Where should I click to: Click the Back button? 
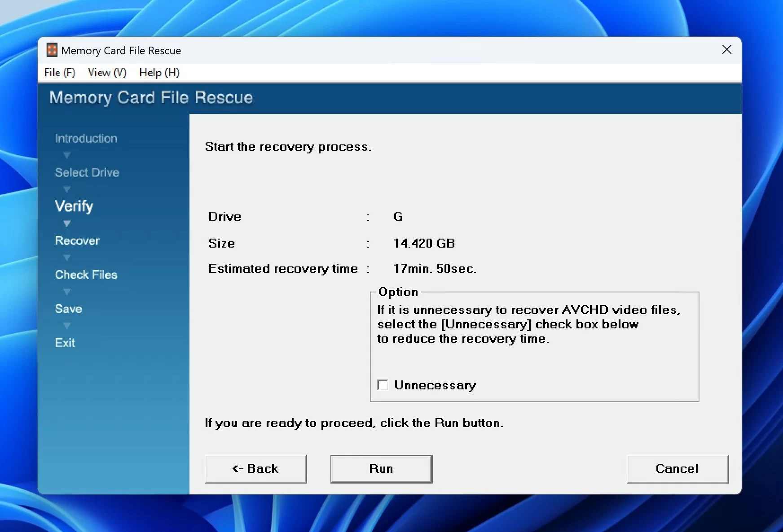pos(255,468)
